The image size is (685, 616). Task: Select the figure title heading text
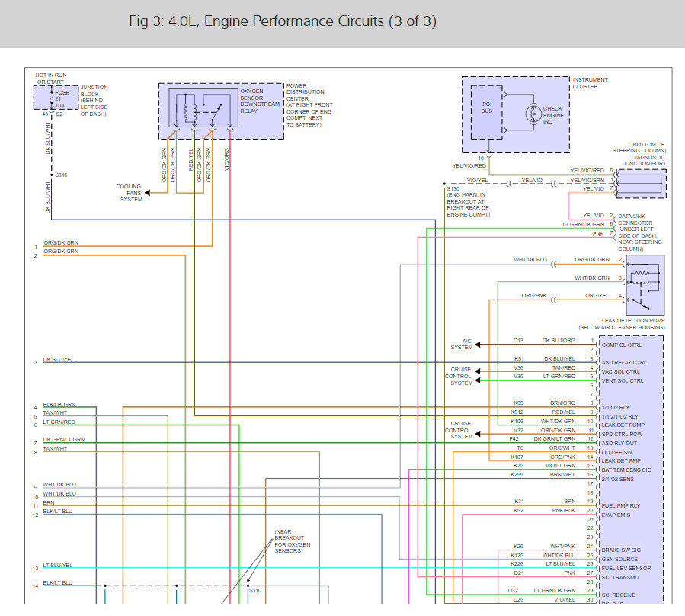tap(283, 21)
